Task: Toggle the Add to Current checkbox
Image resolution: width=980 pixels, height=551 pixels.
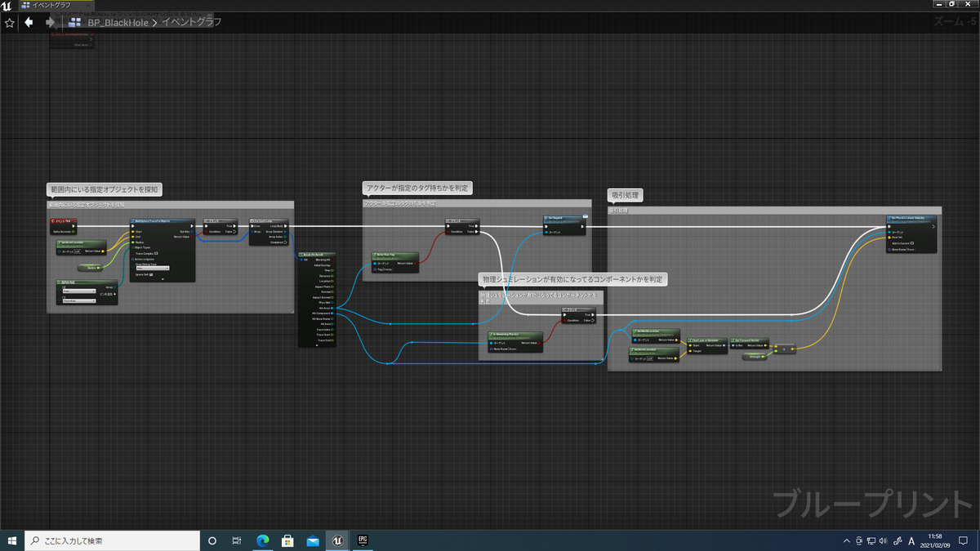Action: (911, 243)
